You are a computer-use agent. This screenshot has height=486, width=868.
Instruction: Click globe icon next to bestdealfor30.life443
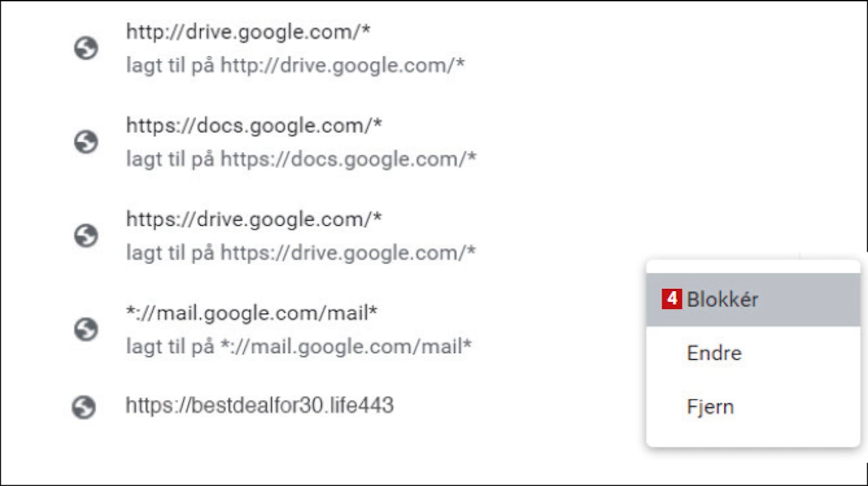(x=83, y=407)
